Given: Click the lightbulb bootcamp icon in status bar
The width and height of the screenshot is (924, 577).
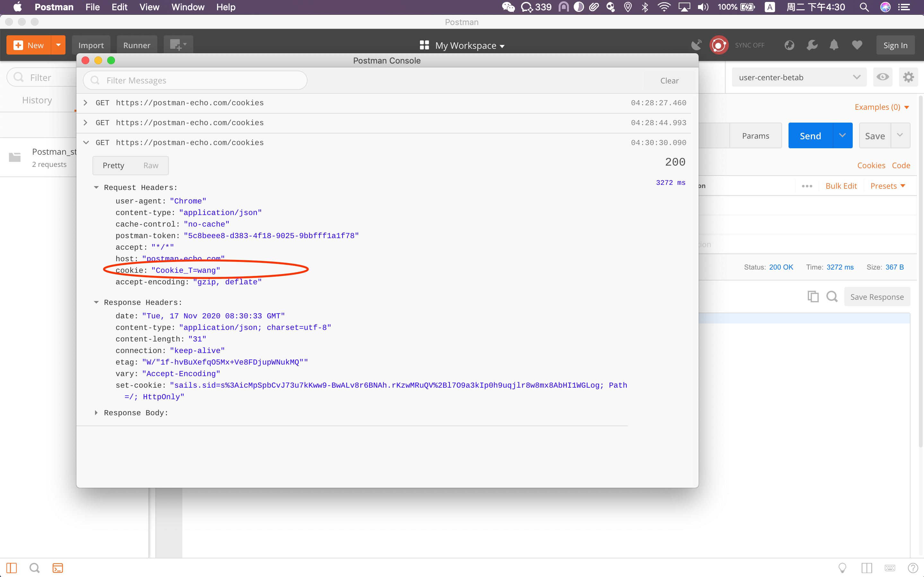Looking at the screenshot, I should (x=842, y=568).
